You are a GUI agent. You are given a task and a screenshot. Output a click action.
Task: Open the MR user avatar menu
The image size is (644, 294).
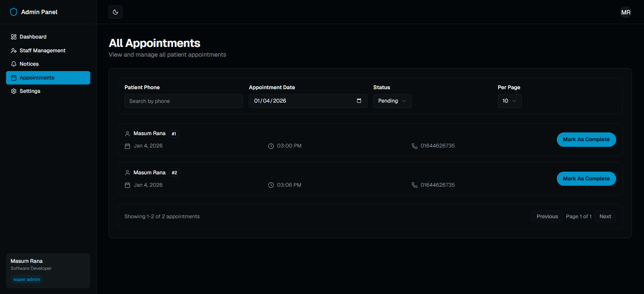coord(626,12)
